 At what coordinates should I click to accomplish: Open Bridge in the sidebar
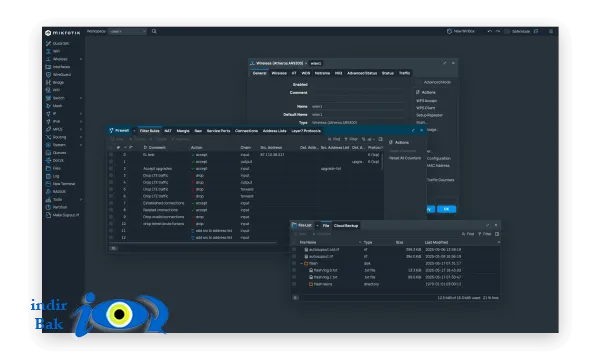tap(55, 83)
